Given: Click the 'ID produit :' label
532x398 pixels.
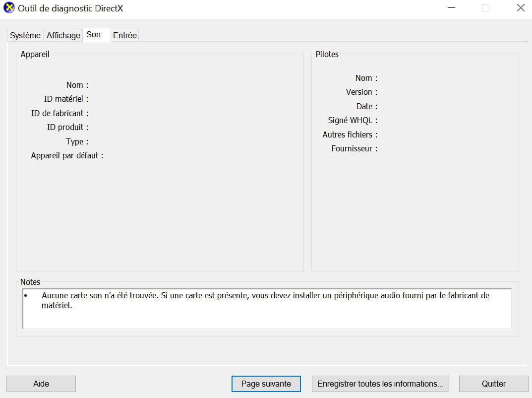Looking at the screenshot, I should (x=67, y=128).
